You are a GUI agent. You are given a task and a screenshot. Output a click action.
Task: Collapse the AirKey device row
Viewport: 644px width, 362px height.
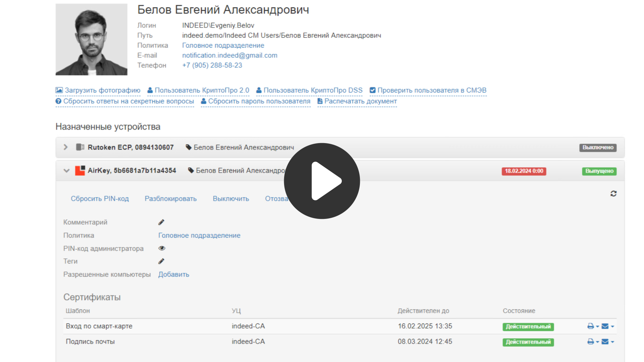(66, 171)
